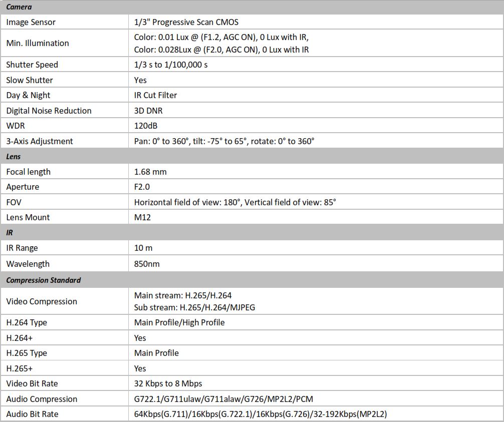
Task: Select the Focal length 1.68 mm value
Action: [x=150, y=172]
